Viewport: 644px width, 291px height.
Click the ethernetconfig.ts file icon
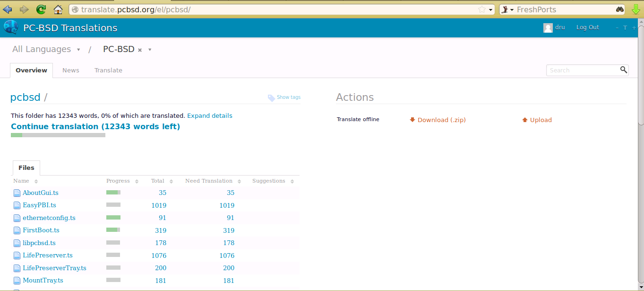17,218
